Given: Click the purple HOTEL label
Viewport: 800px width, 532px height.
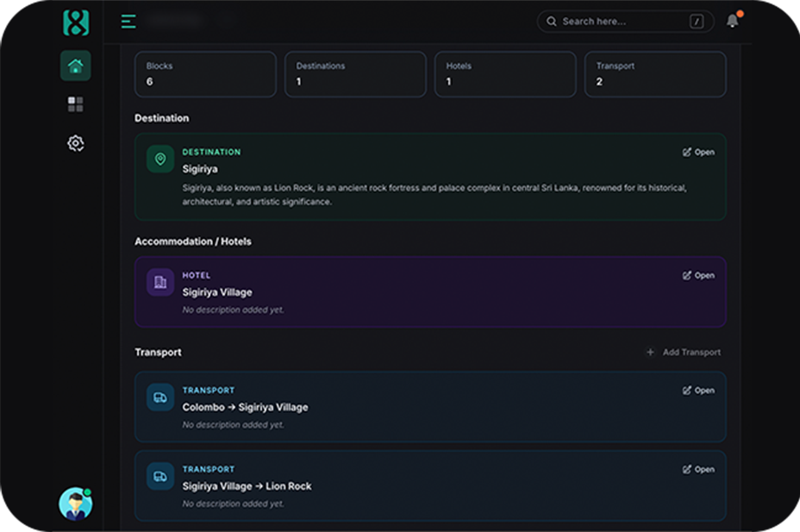Looking at the screenshot, I should [x=197, y=275].
